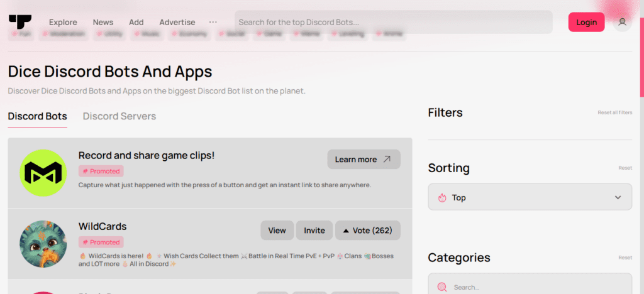The height and width of the screenshot is (294, 644).
Task: Open the Advertise page
Action: 177,22
